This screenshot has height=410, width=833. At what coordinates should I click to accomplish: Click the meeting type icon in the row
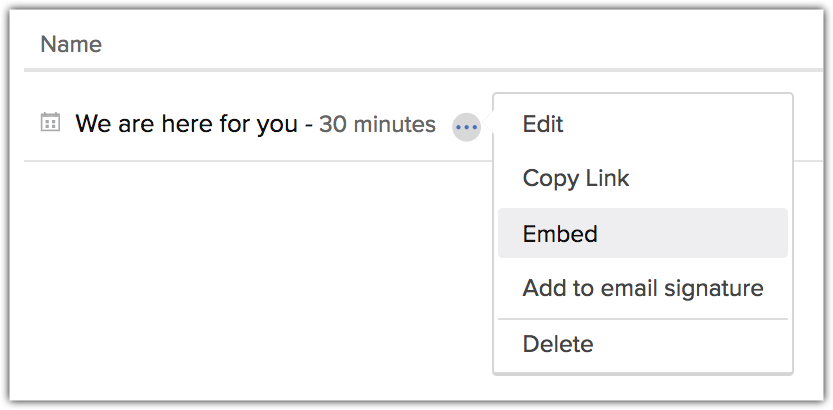pyautogui.click(x=50, y=123)
